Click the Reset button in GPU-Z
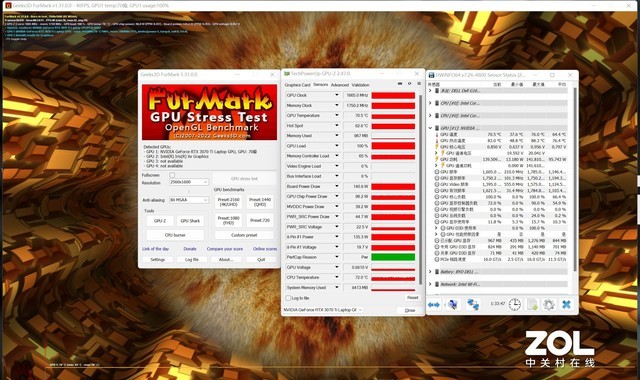Image resolution: width=640 pixels, height=380 pixels. click(x=412, y=298)
